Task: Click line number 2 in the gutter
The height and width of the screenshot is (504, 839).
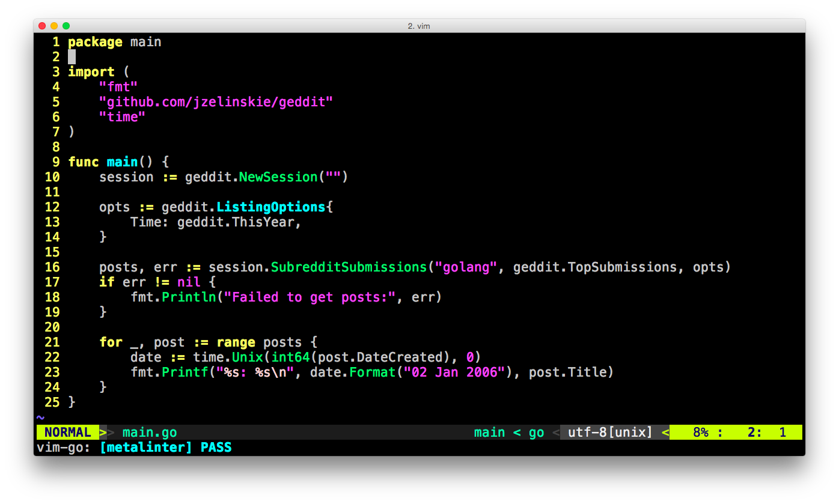Action: tap(56, 57)
